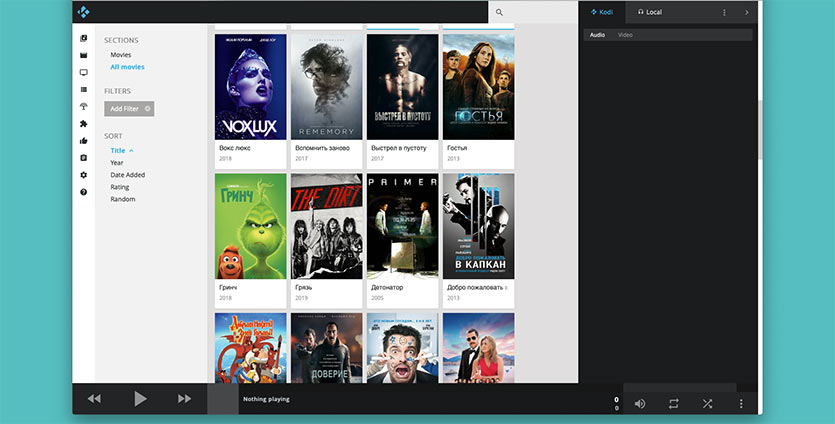
Task: Open the Vox Lux poster
Action: (x=250, y=87)
